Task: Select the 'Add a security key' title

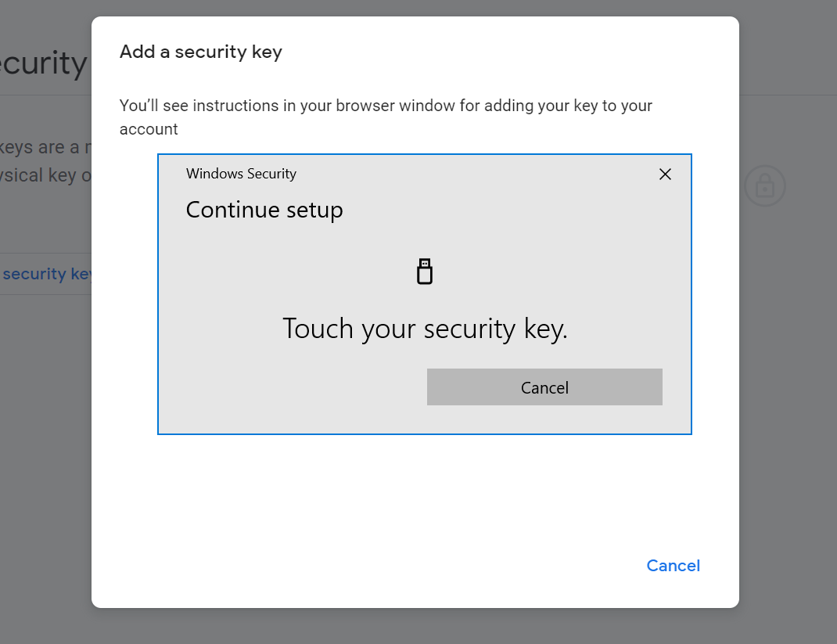Action: coord(201,52)
